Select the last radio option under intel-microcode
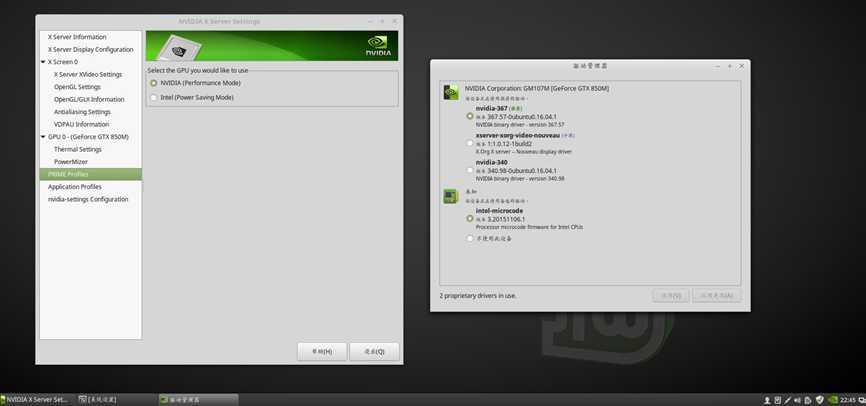This screenshot has height=406, width=866. pos(470,239)
